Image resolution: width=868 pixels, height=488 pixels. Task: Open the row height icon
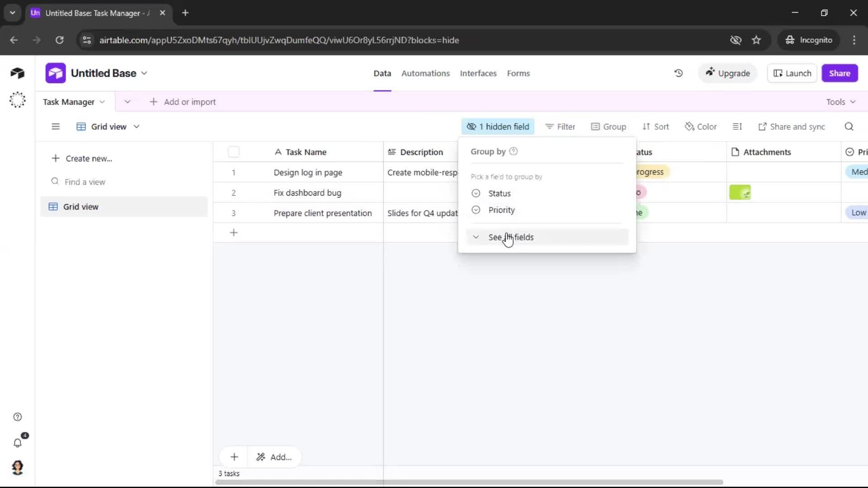[x=737, y=127]
